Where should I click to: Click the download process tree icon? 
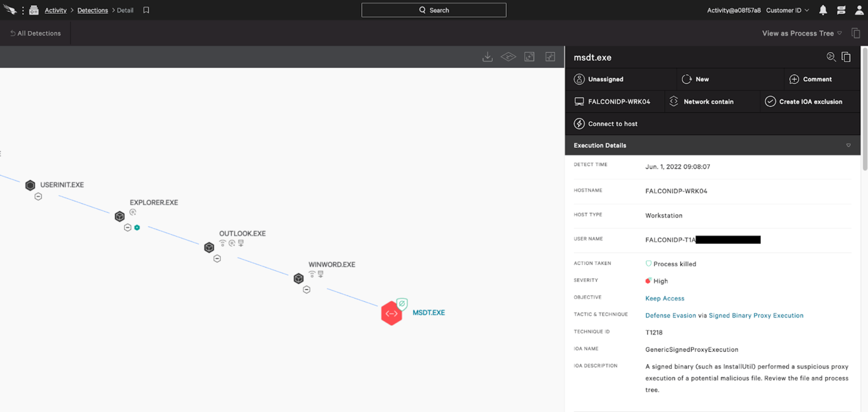pos(487,56)
